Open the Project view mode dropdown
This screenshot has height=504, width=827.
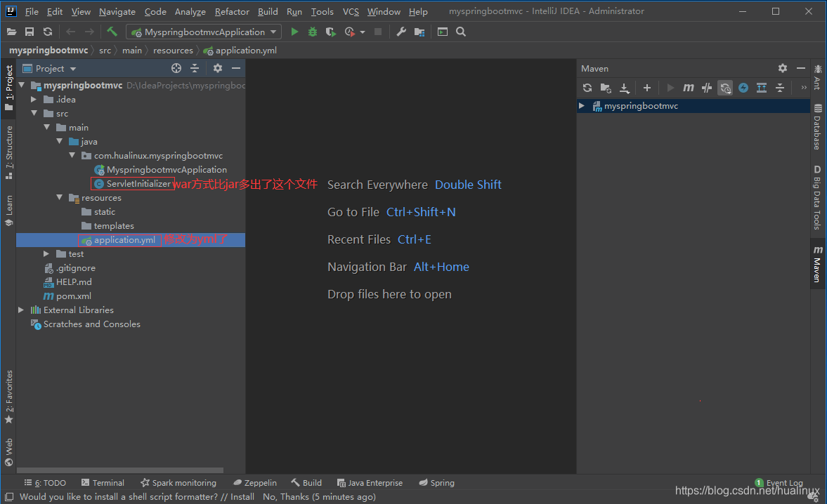(x=73, y=69)
